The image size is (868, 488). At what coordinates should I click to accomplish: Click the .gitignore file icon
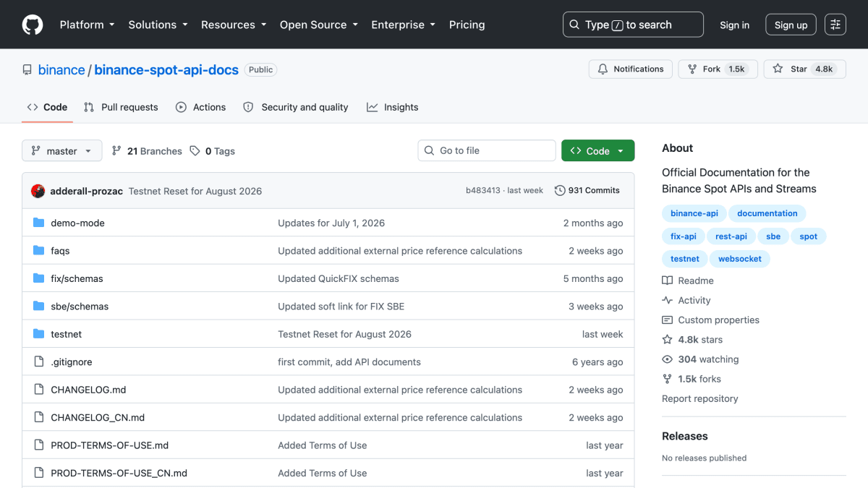tap(39, 361)
